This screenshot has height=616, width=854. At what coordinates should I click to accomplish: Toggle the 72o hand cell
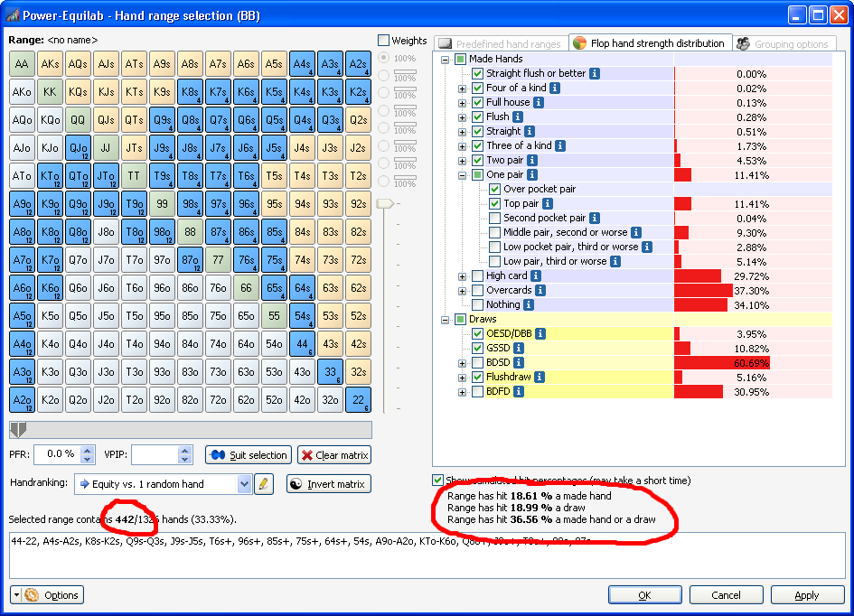[218, 400]
